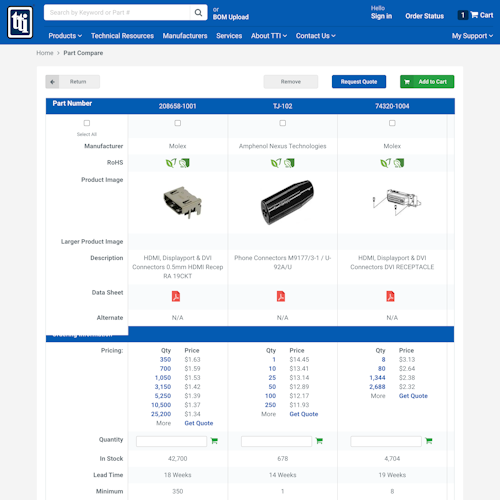This screenshot has height=500, width=500.
Task: Click Get Quote link under 208658-1001 pricing
Action: click(199, 423)
